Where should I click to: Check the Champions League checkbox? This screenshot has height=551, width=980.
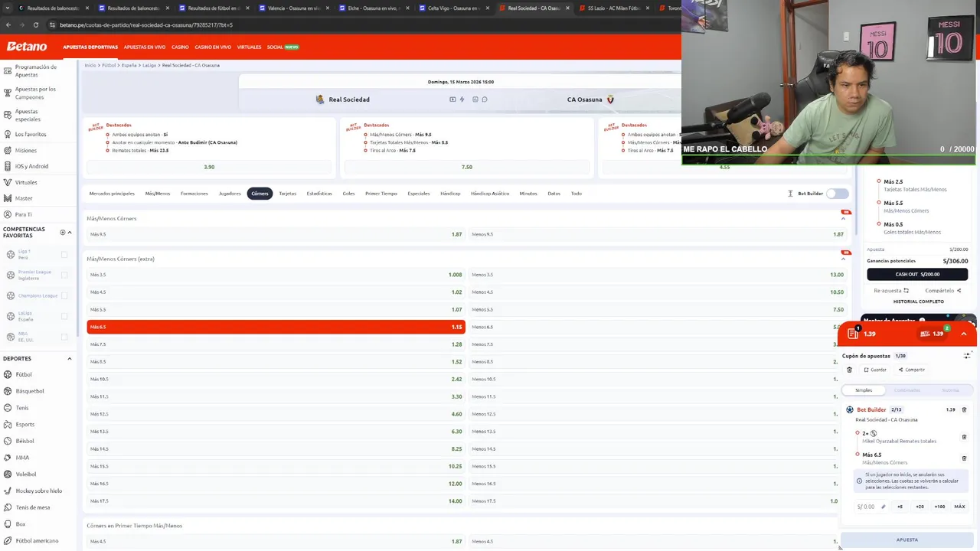click(x=64, y=295)
